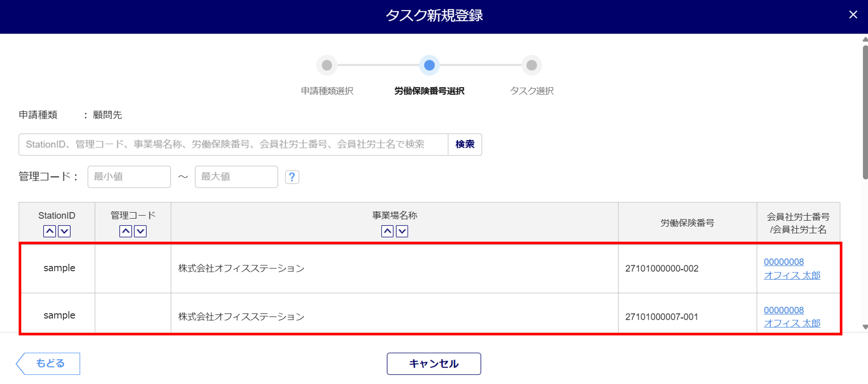Screen dimensions: 868x384
Task: Sort 事業場名称 column descending
Action: tap(402, 231)
